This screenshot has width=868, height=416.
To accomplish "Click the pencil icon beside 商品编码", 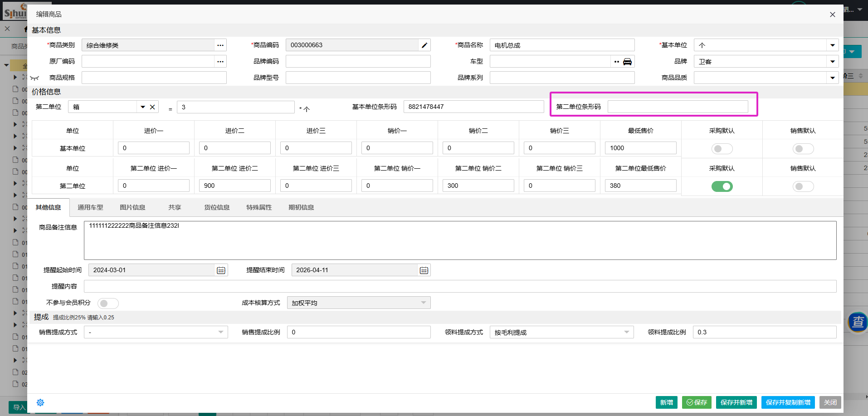I will point(424,45).
